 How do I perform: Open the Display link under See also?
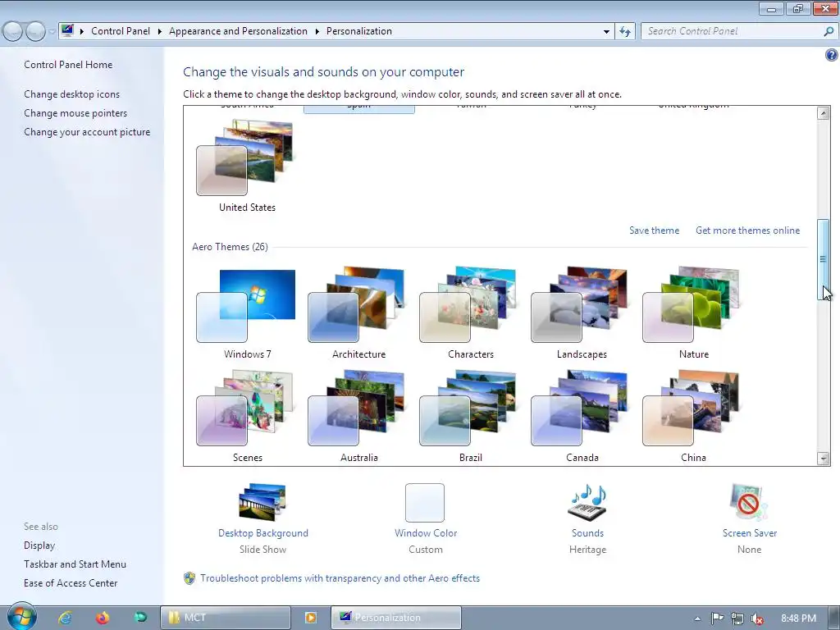click(39, 546)
